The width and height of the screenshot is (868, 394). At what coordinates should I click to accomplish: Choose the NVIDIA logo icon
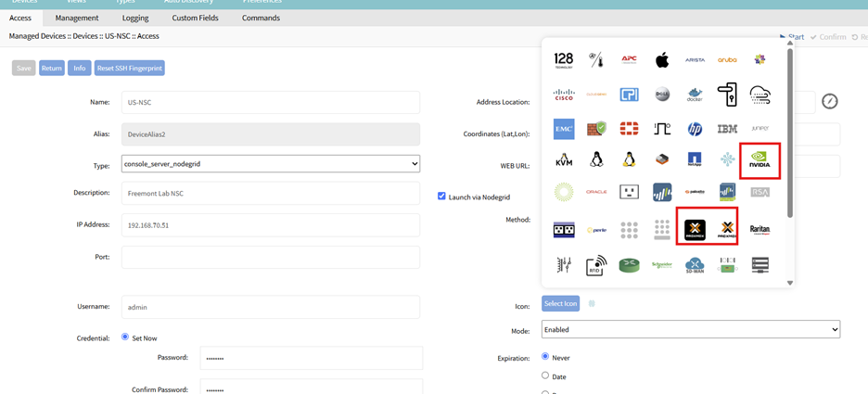pyautogui.click(x=760, y=160)
